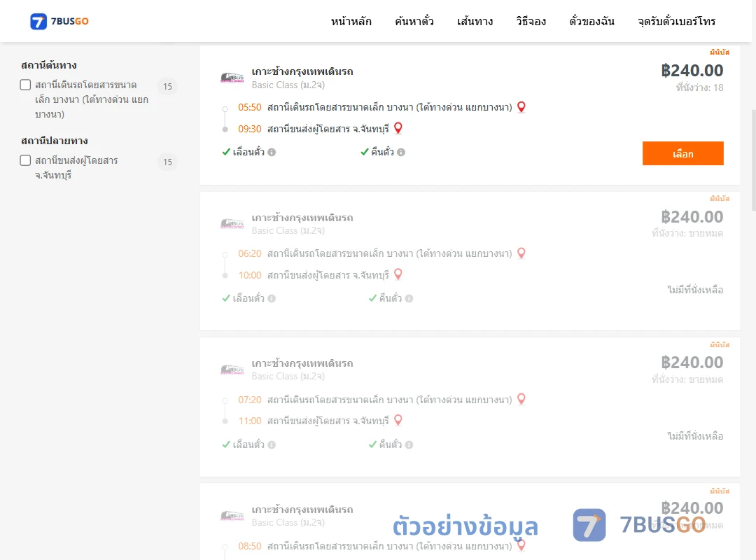756x560 pixels.
Task: Click the 10:00 arrival time
Action: pos(250,275)
